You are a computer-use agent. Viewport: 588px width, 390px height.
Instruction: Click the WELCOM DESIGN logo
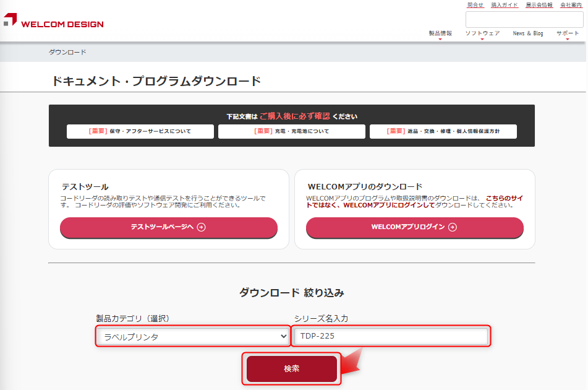coord(53,20)
